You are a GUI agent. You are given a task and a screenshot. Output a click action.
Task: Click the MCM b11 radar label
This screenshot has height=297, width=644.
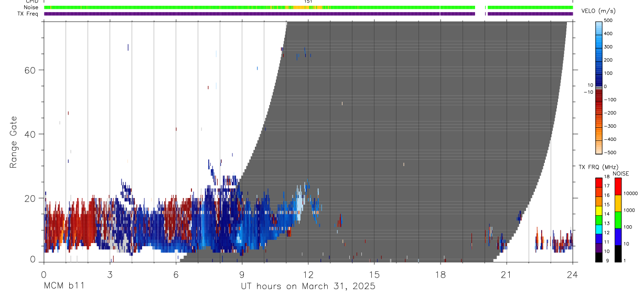(x=63, y=286)
